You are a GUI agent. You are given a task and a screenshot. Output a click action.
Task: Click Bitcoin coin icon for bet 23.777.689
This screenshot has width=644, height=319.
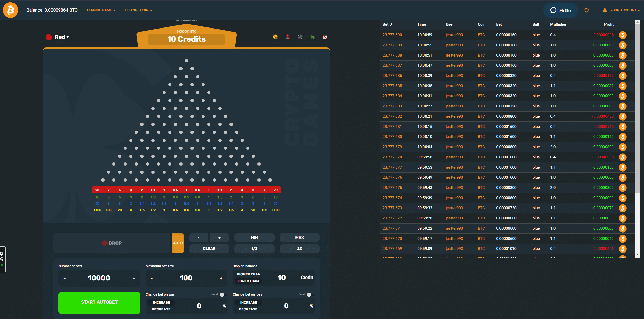623,45
